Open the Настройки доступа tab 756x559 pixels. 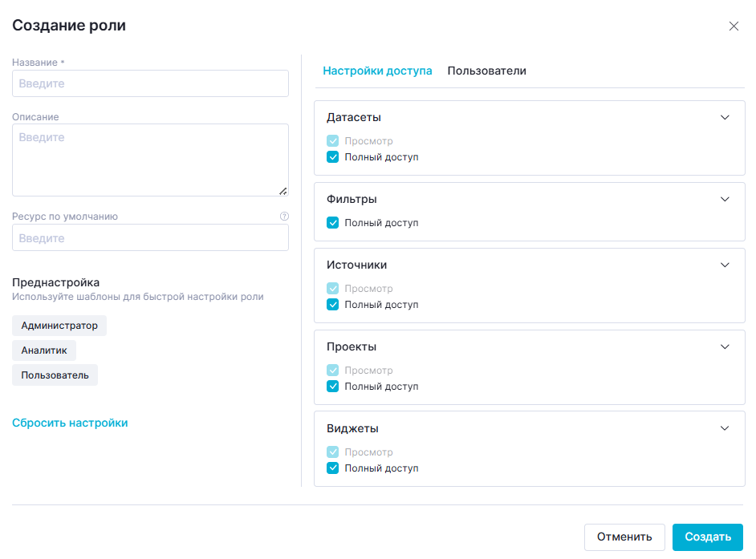pos(377,71)
